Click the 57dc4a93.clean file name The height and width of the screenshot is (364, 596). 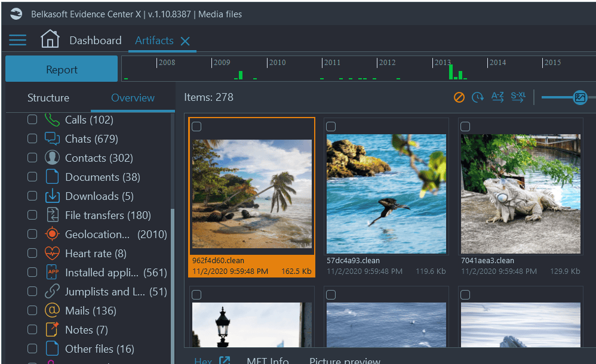point(353,261)
